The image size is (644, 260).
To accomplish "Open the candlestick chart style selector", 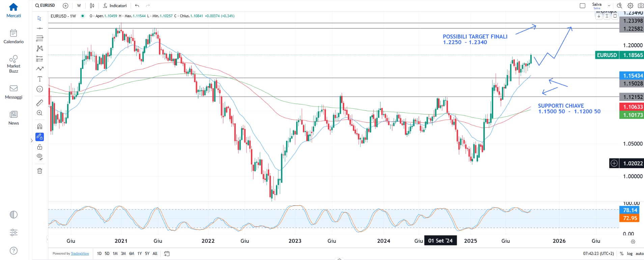I will (92, 5).
